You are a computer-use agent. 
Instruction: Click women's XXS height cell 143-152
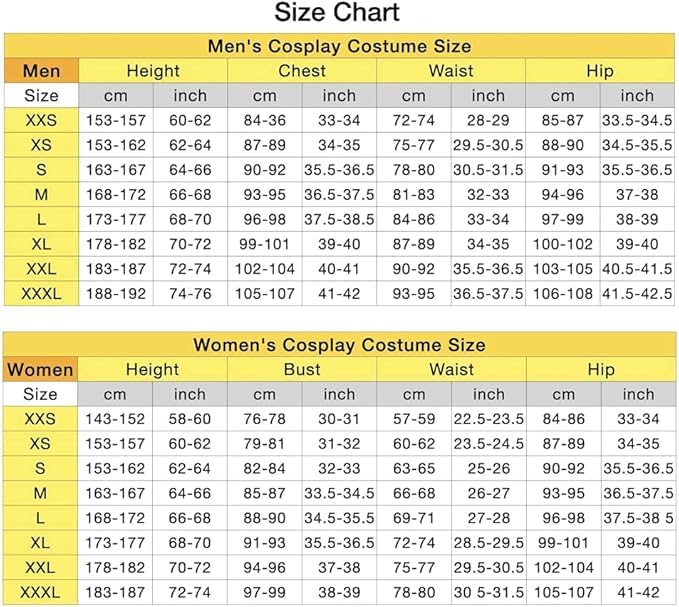tap(116, 420)
